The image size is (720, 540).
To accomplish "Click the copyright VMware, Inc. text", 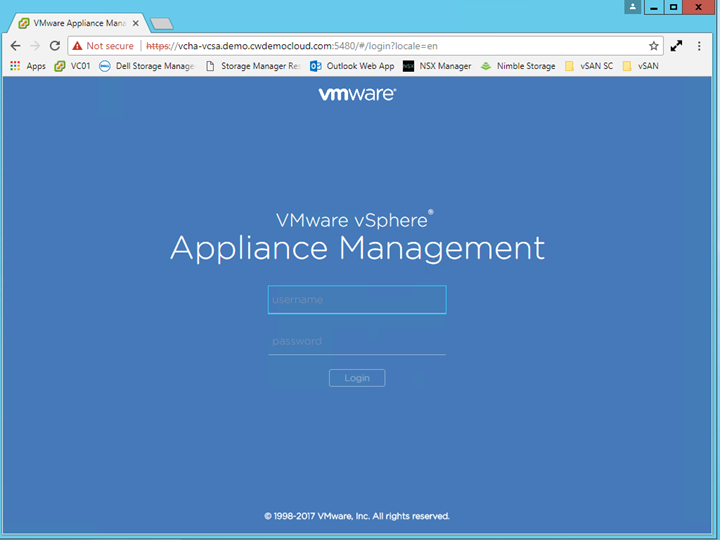I will tap(357, 516).
